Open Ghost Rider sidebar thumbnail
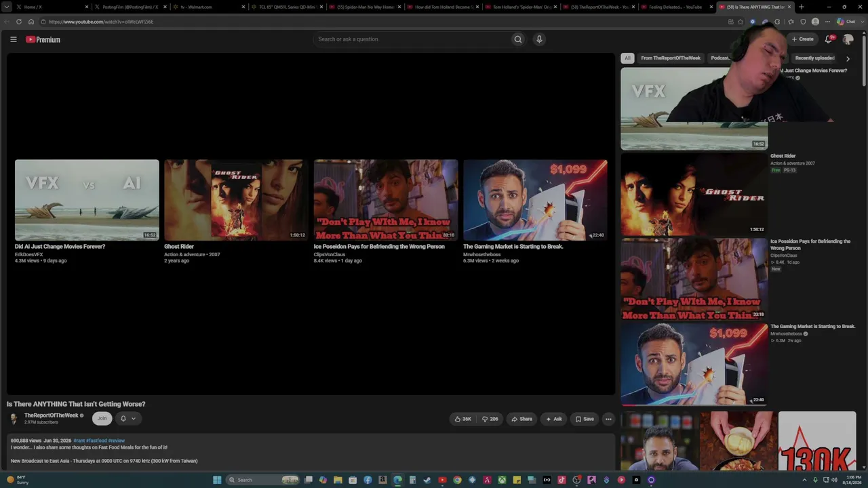This screenshot has height=488, width=868. pos(694,194)
